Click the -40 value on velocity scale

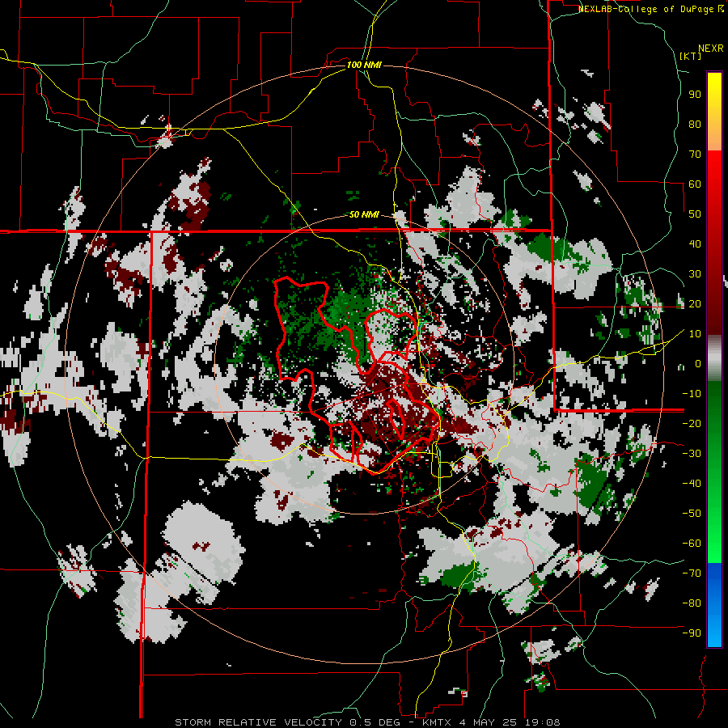692,484
